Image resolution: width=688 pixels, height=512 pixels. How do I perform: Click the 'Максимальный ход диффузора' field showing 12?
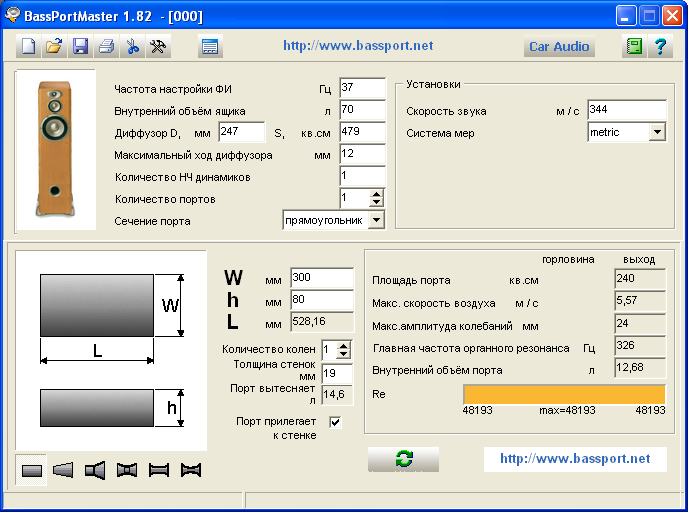(x=362, y=154)
